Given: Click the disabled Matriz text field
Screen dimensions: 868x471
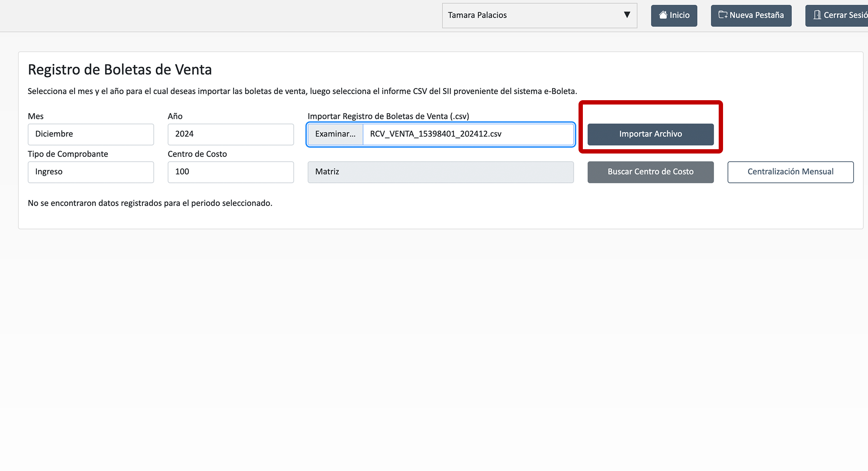Looking at the screenshot, I should click(x=441, y=172).
